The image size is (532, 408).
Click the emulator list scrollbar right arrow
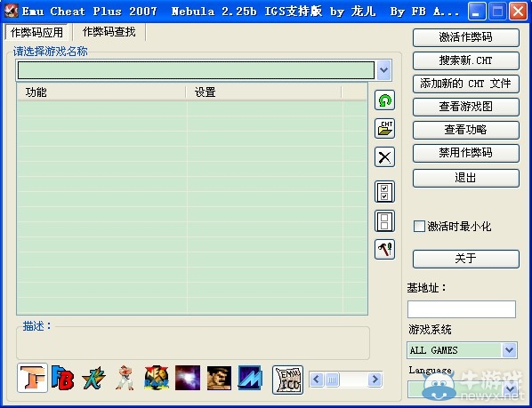pos(375,380)
